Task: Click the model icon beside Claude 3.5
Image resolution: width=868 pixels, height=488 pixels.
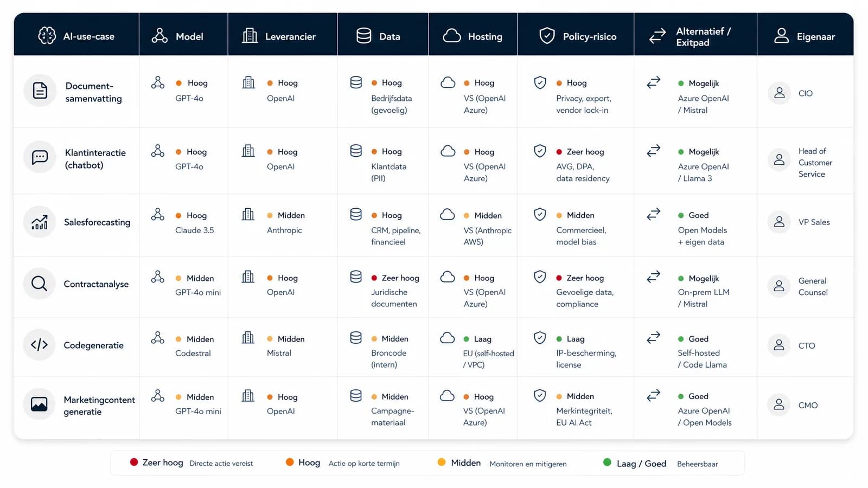Action: [x=158, y=214]
